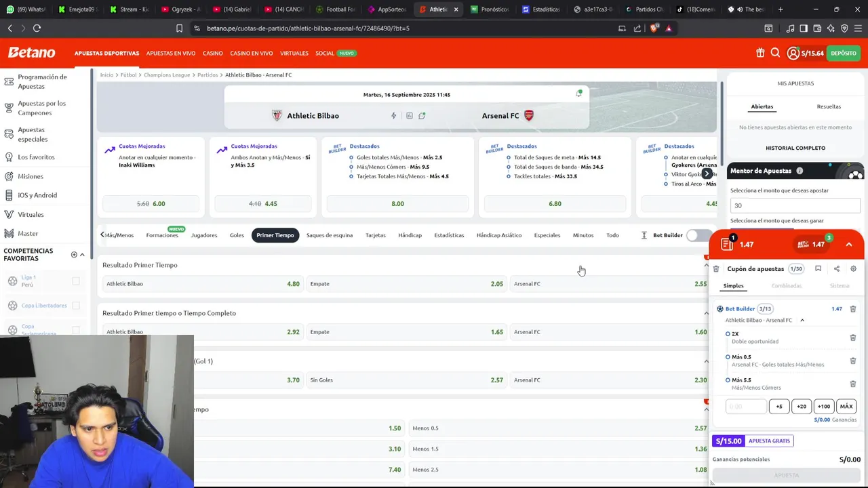Viewport: 868px width, 488px height.
Task: Open the Brave wallet icon
Action: (817, 28)
